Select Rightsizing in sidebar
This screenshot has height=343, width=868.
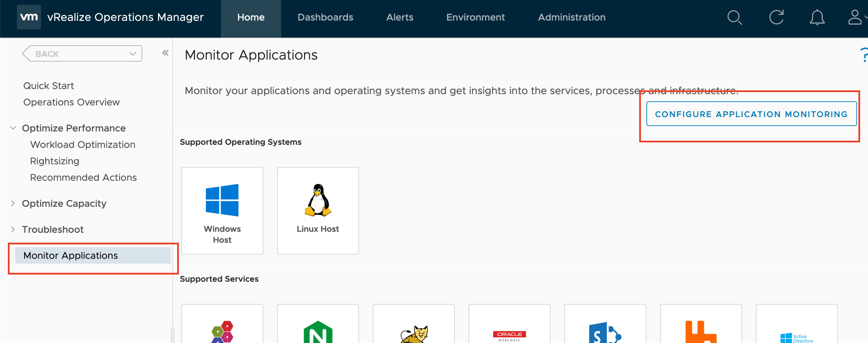(x=55, y=161)
